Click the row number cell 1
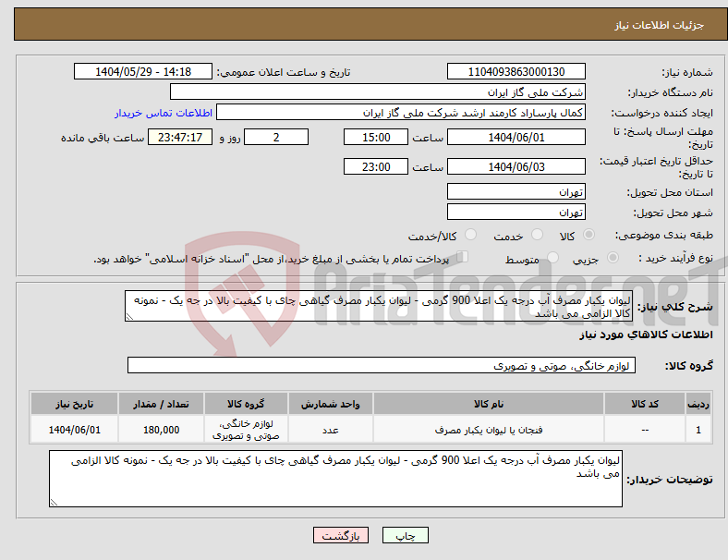This screenshot has width=728, height=560. click(698, 430)
